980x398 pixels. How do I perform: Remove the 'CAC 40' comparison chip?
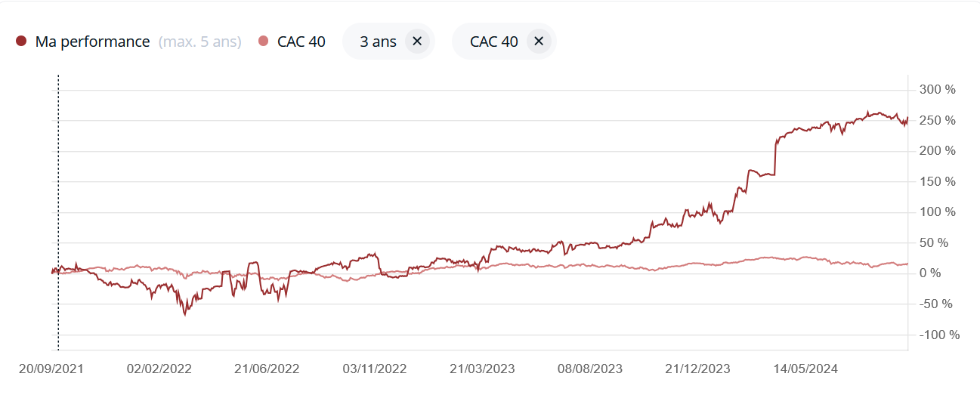pyautogui.click(x=539, y=42)
